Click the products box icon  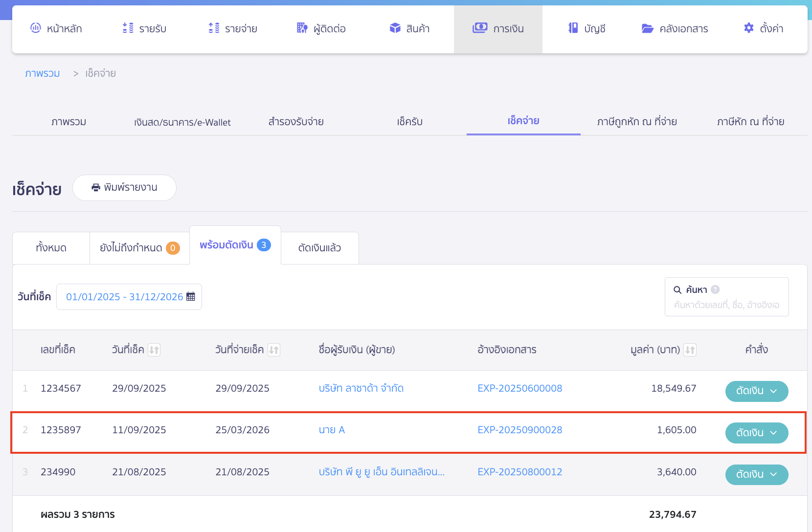coord(395,28)
